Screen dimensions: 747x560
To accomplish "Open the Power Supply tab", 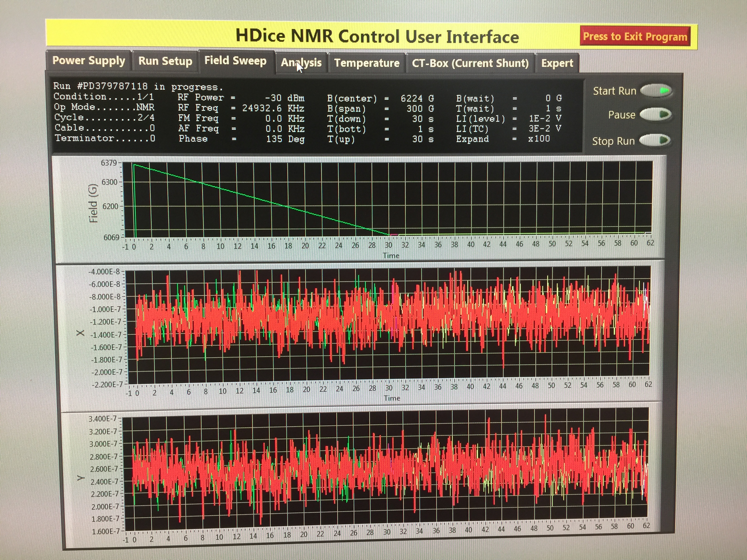I will [x=89, y=61].
